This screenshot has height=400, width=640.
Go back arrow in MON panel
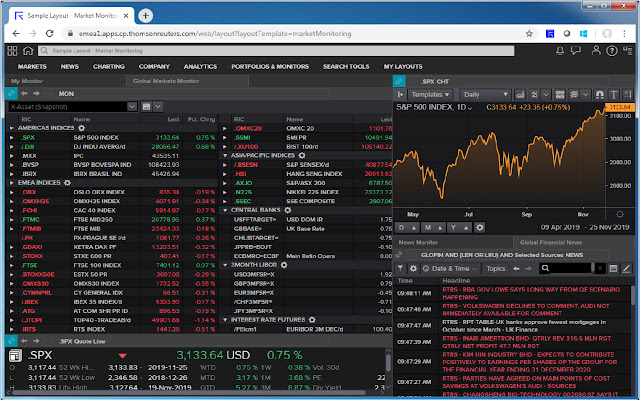pos(24,93)
